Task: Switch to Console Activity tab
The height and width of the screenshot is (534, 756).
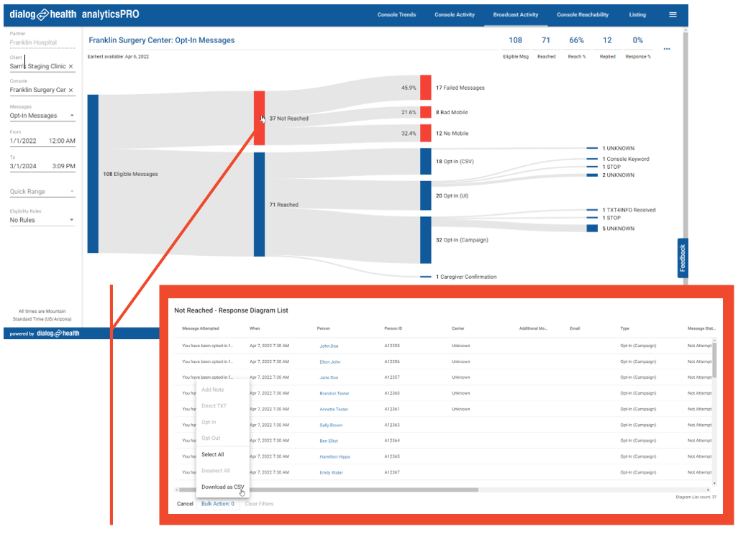Action: click(454, 15)
